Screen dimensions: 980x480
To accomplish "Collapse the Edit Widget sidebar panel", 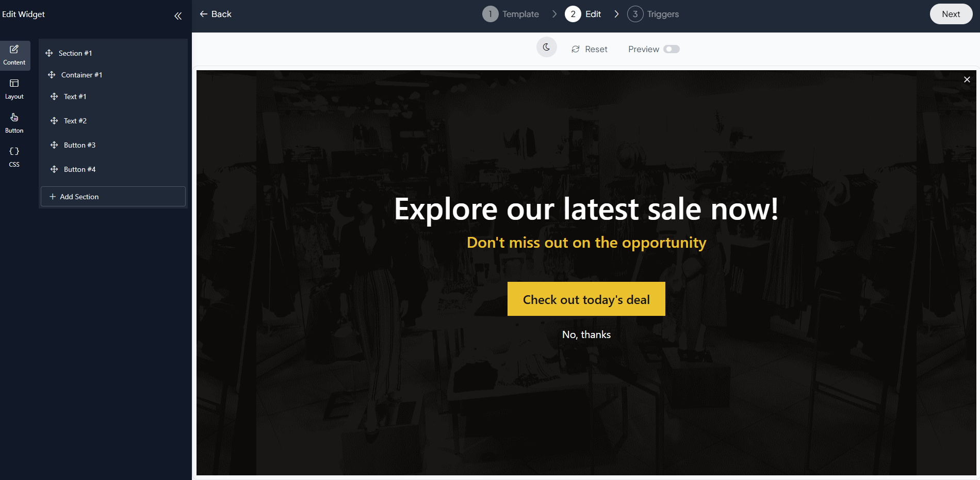I will [178, 16].
